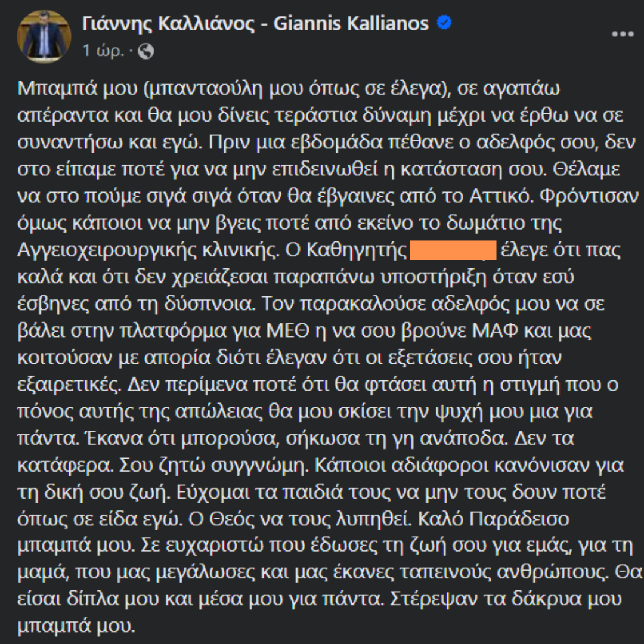Click the blue verified badge icon
Viewport: 644px width, 644px height.
click(x=444, y=22)
